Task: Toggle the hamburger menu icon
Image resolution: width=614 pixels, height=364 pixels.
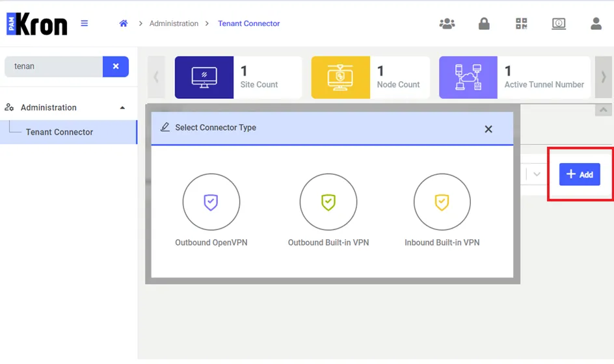Action: point(84,23)
